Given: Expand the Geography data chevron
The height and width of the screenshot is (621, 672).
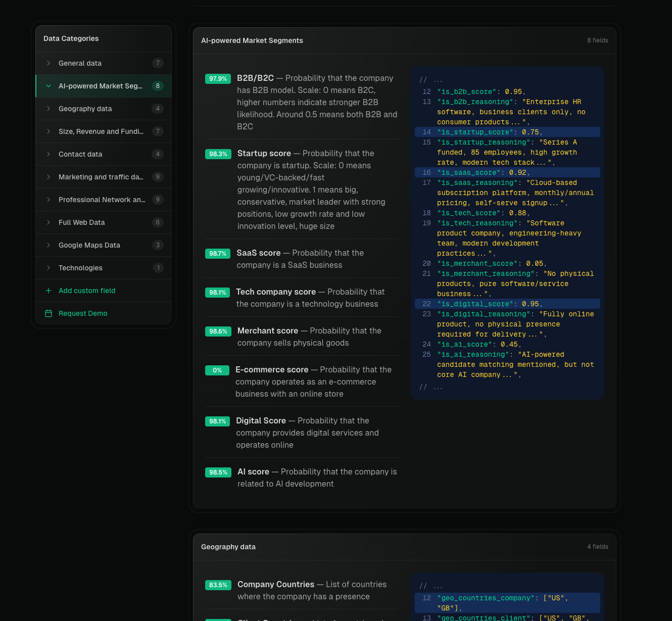Looking at the screenshot, I should pyautogui.click(x=49, y=109).
